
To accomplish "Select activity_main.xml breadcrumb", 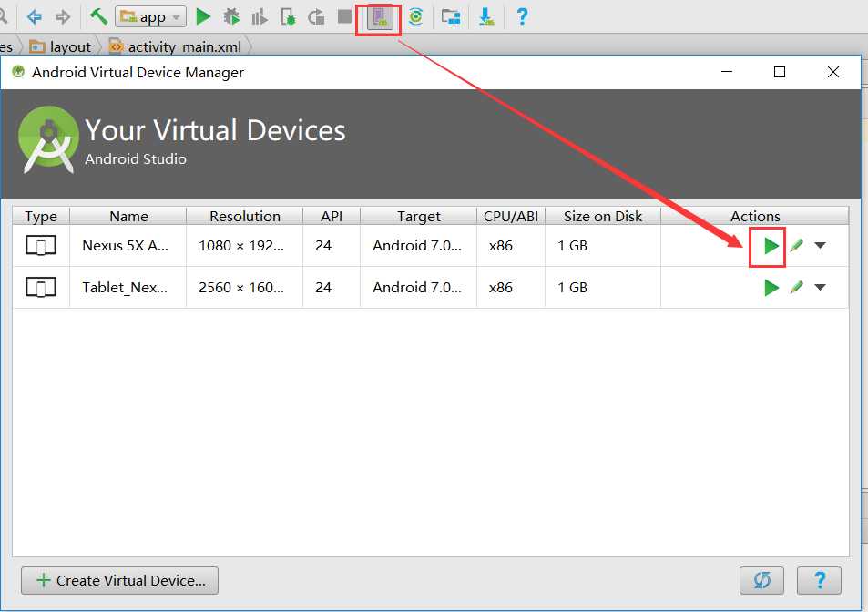I will (176, 47).
